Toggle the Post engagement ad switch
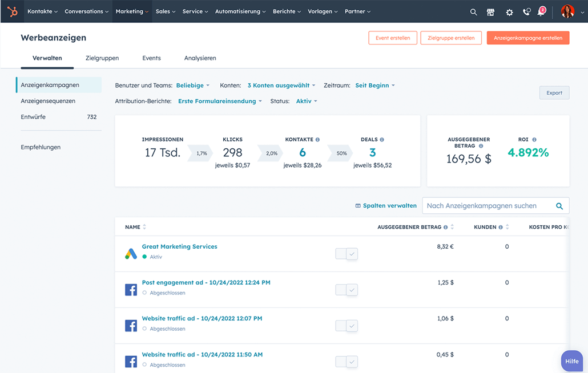This screenshot has height=373, width=588. (x=346, y=290)
